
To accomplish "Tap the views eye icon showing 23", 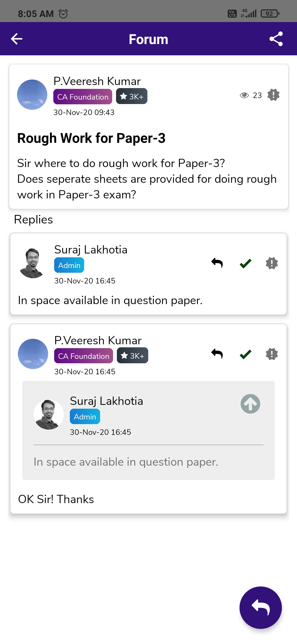I will tap(244, 95).
